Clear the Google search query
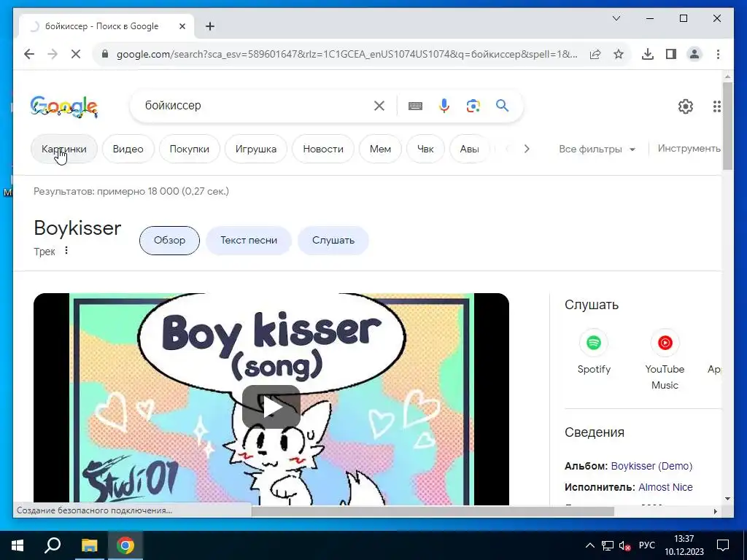 coord(379,106)
